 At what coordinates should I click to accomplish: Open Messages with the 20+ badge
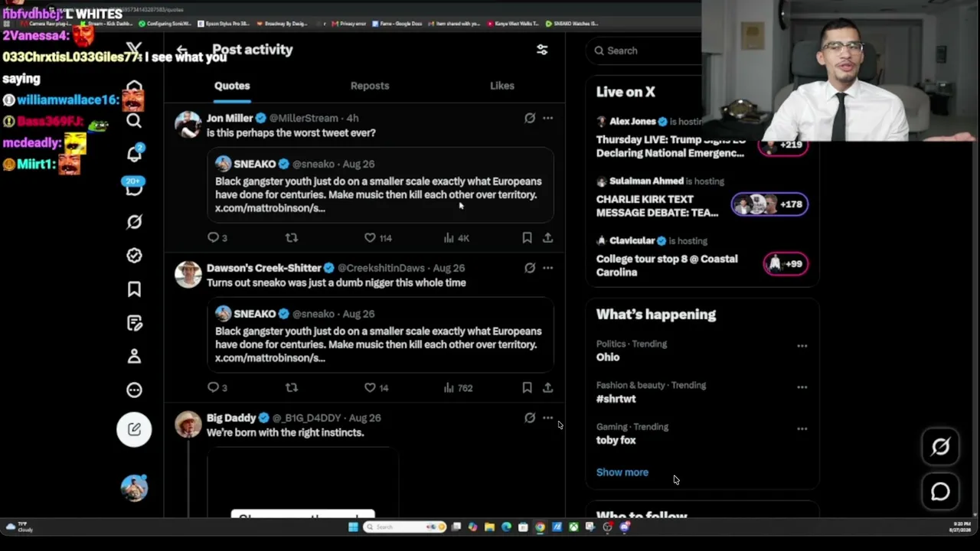[134, 187]
